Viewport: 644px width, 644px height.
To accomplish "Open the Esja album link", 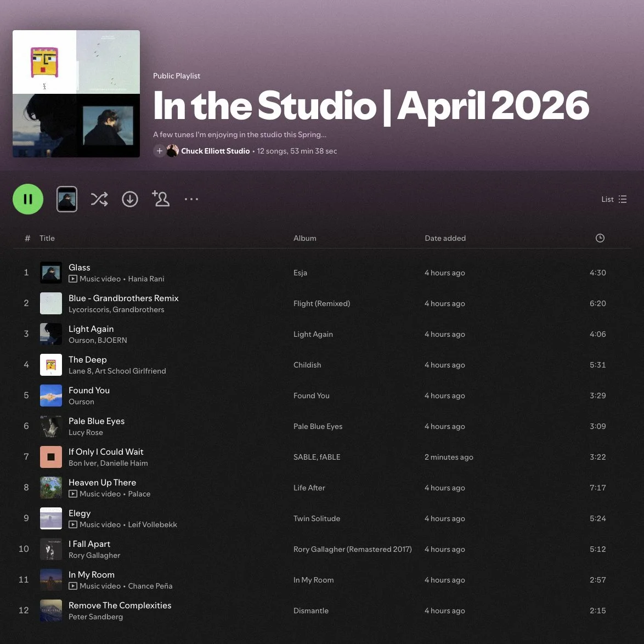I will pos(300,273).
